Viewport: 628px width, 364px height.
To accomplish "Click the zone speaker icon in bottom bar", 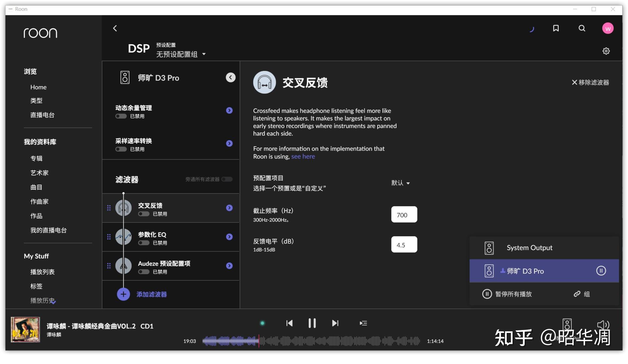I will [567, 325].
